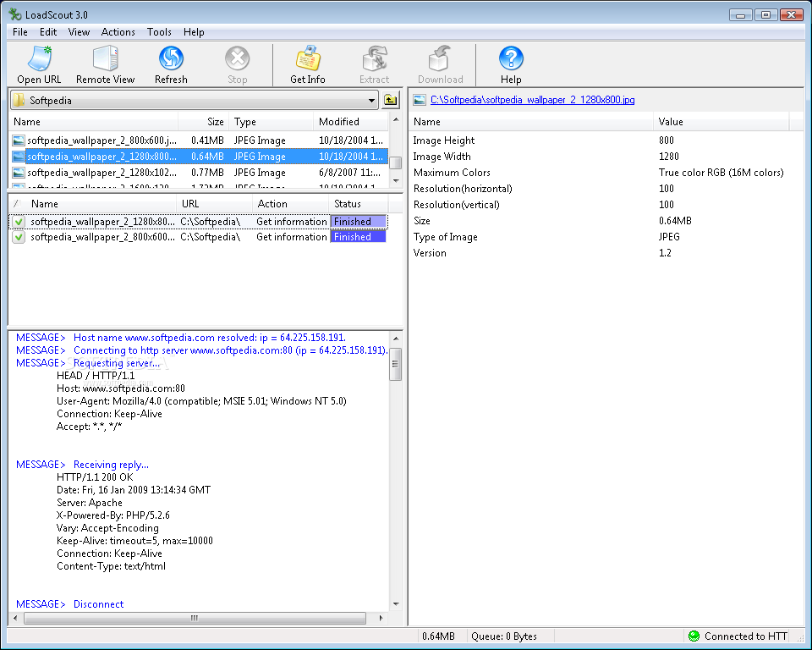Click the image icon beside 800x600 file
Image resolution: width=812 pixels, height=650 pixels.
click(x=19, y=140)
